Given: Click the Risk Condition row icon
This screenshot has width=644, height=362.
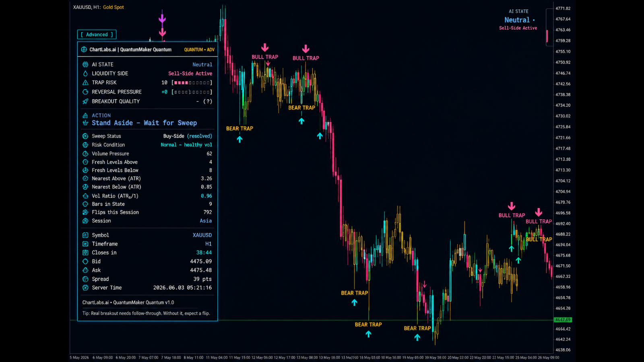Looking at the screenshot, I should pos(85,145).
